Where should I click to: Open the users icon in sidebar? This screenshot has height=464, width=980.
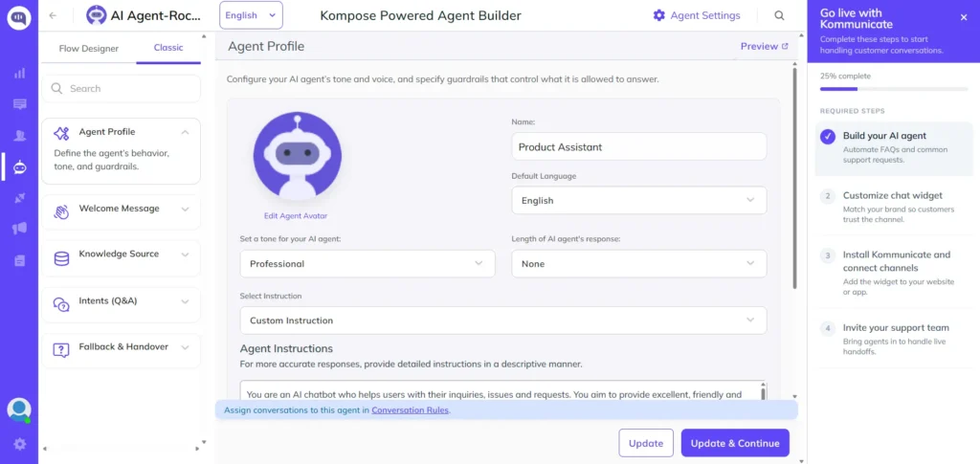coord(19,136)
